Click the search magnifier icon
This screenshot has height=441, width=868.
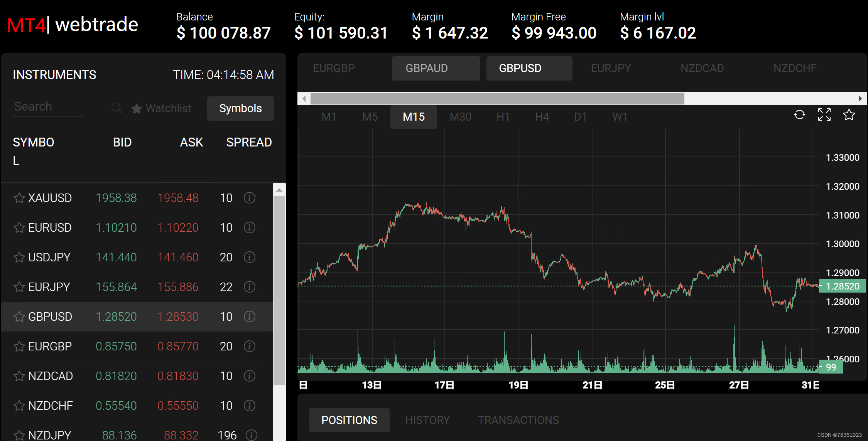(x=117, y=108)
